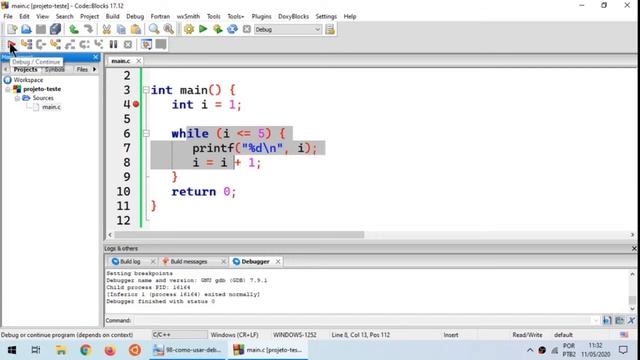640x360 pixels.
Task: Open Chrome from taskbar
Action: 86,350
